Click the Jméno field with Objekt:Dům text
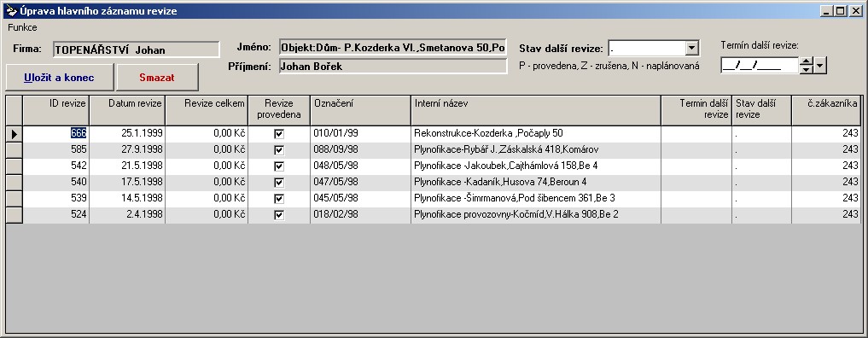This screenshot has width=868, height=338. (393, 48)
